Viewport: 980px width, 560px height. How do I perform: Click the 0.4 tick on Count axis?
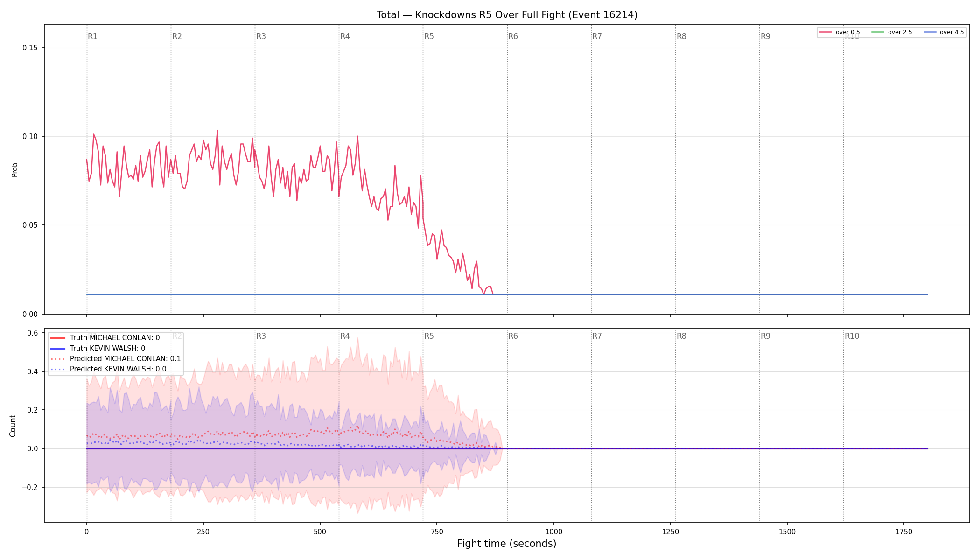click(33, 372)
